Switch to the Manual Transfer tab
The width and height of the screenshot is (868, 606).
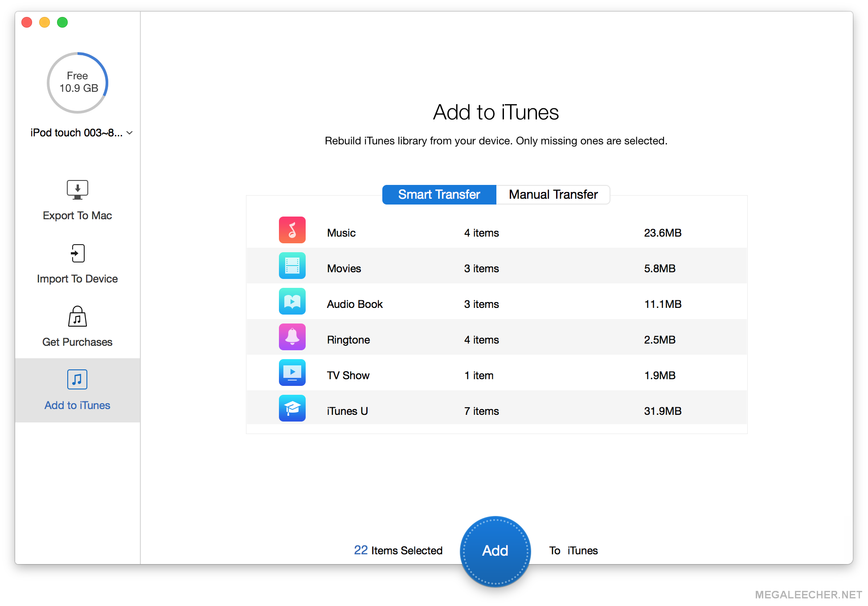553,195
